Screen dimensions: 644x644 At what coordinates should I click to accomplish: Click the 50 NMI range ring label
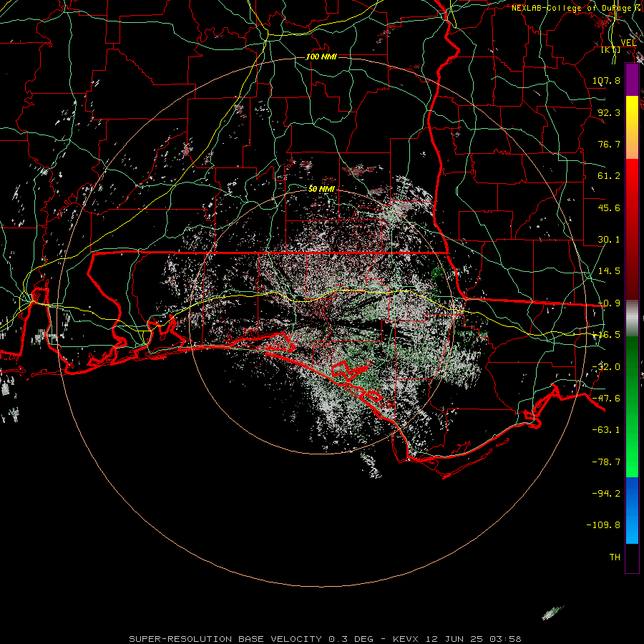(321, 189)
